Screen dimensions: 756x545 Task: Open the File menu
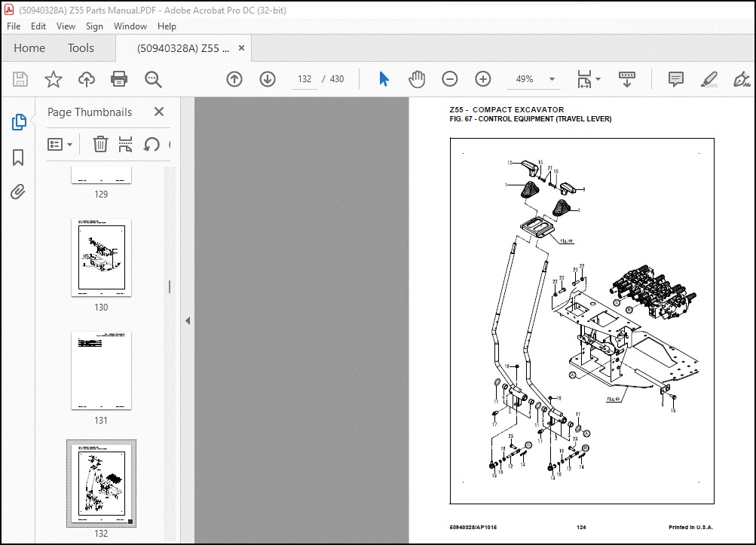[14, 26]
